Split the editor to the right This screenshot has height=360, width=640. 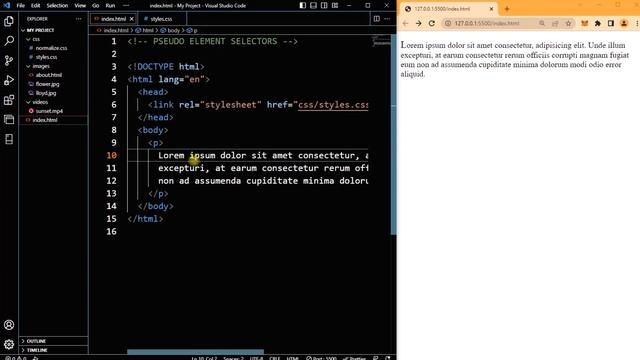tap(376, 19)
